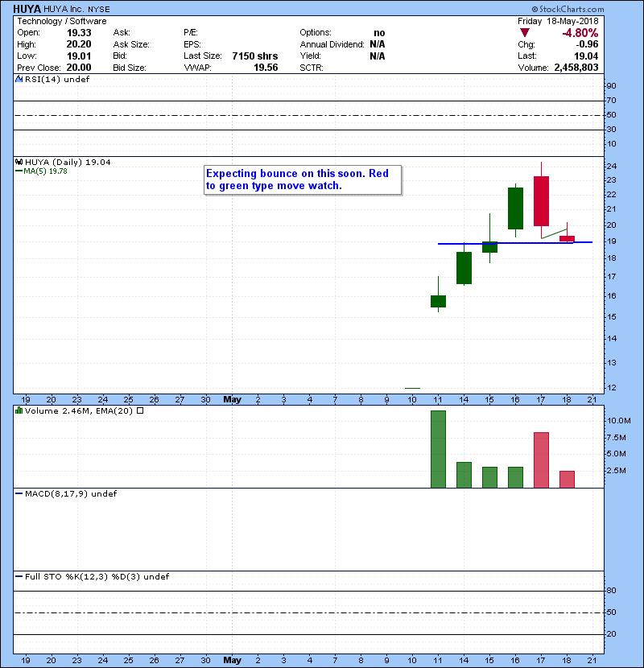Click the Annual Dividend label
Screen dimensions: 644x668
(332, 44)
